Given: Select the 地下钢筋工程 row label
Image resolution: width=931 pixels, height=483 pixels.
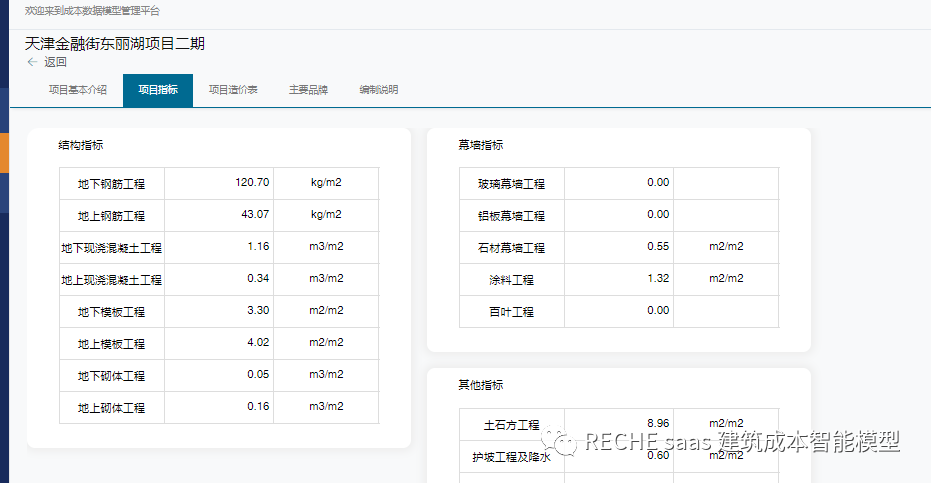Looking at the screenshot, I should point(112,184).
